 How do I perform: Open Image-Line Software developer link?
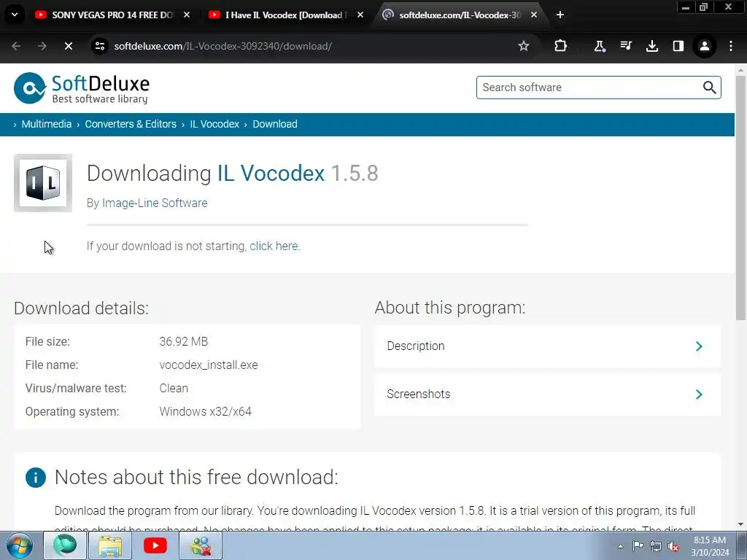click(155, 203)
